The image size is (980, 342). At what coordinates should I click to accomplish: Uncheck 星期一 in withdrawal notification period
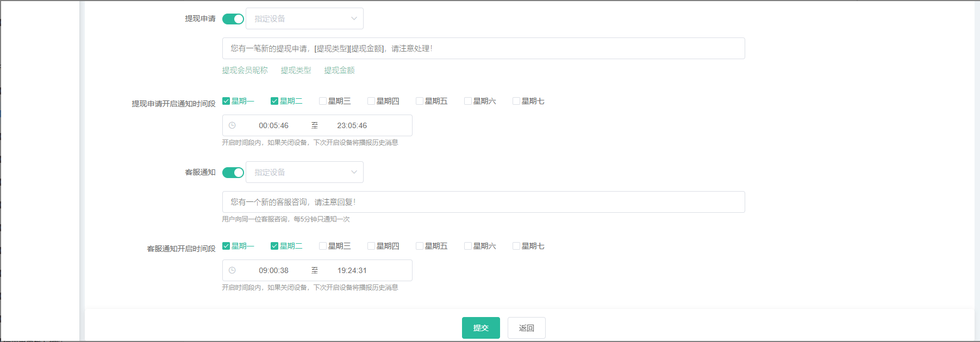pyautogui.click(x=226, y=101)
